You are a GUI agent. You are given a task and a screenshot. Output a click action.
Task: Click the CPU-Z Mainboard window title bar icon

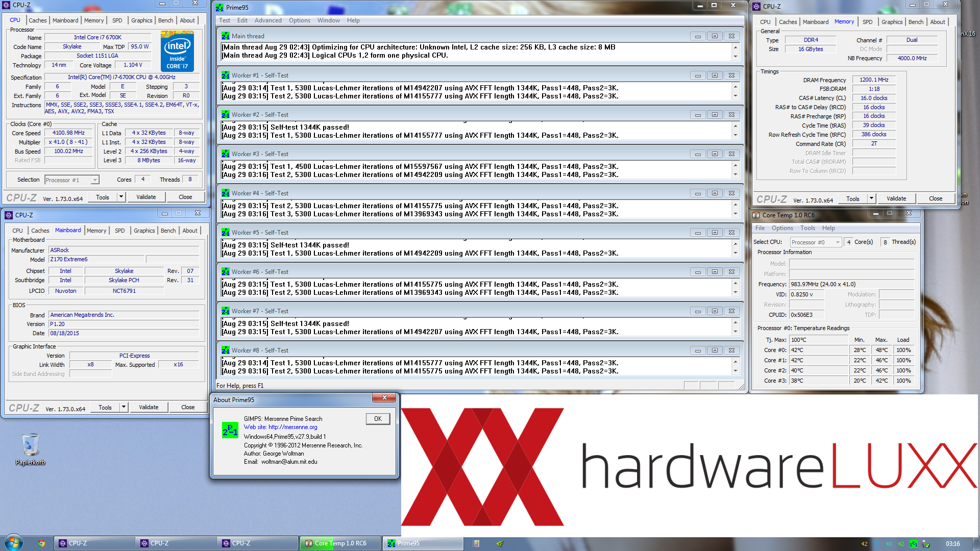click(9, 215)
